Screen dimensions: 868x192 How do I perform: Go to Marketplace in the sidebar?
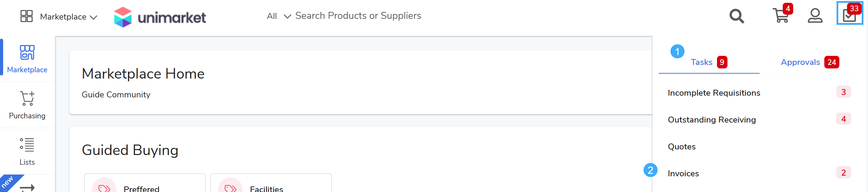tap(27, 59)
